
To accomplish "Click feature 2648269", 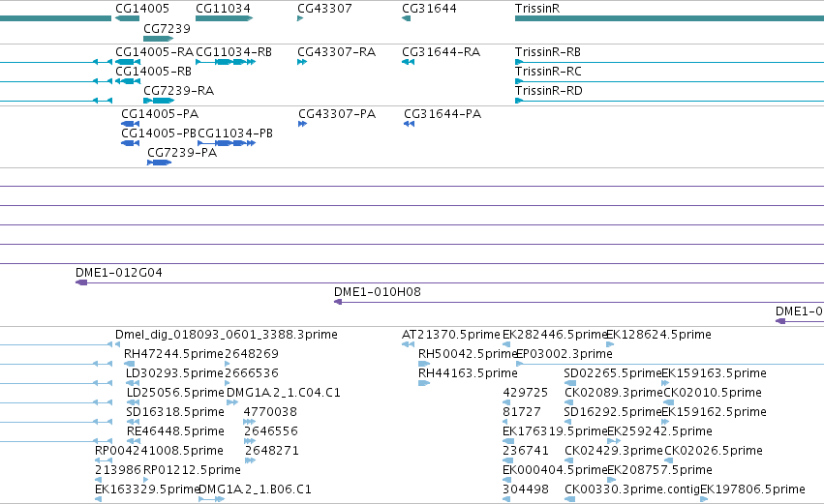I will [x=251, y=354].
